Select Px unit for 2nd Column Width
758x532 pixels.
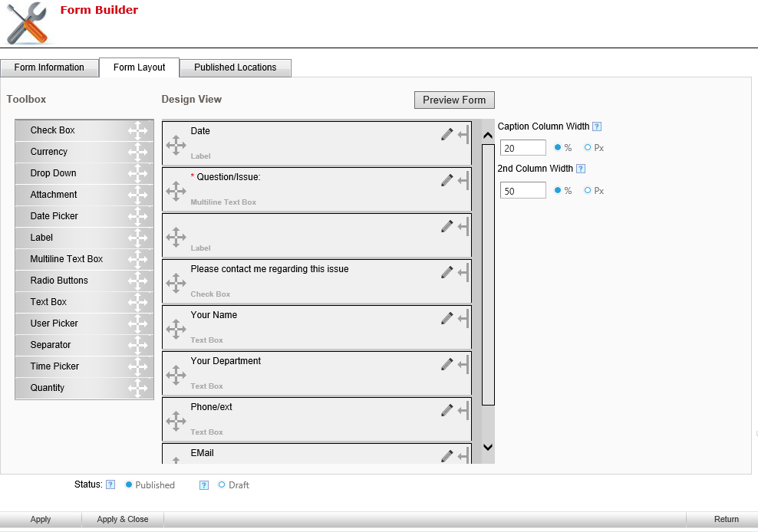[x=588, y=190]
